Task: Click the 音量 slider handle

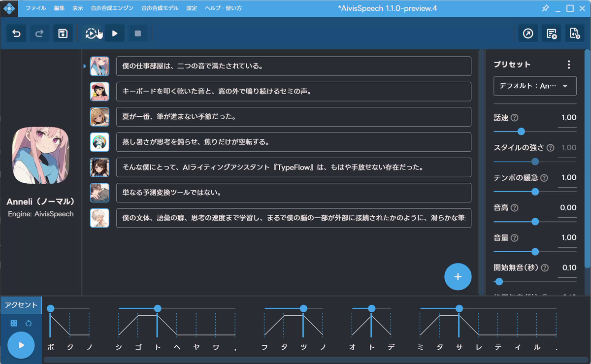Action: coord(535,252)
